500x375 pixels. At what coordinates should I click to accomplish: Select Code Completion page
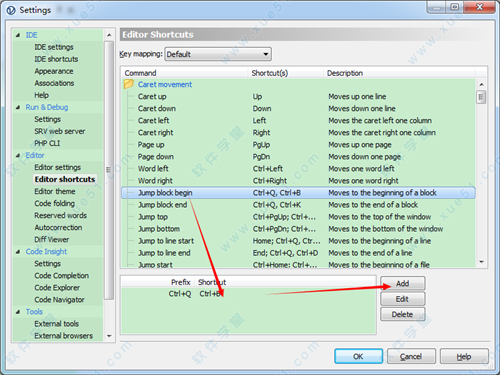61,275
